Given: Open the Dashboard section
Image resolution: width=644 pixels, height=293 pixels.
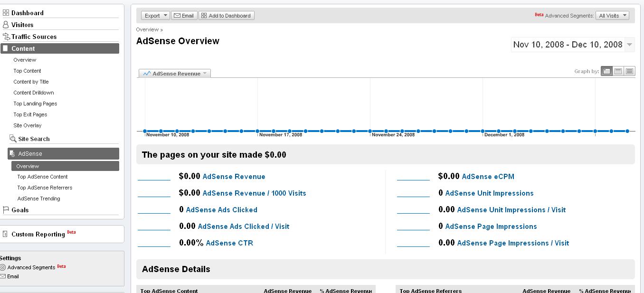Looking at the screenshot, I should (28, 13).
